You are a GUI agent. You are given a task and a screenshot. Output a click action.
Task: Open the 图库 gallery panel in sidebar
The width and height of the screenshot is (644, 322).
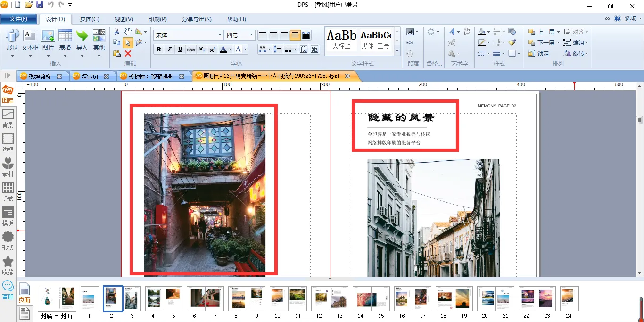8,94
